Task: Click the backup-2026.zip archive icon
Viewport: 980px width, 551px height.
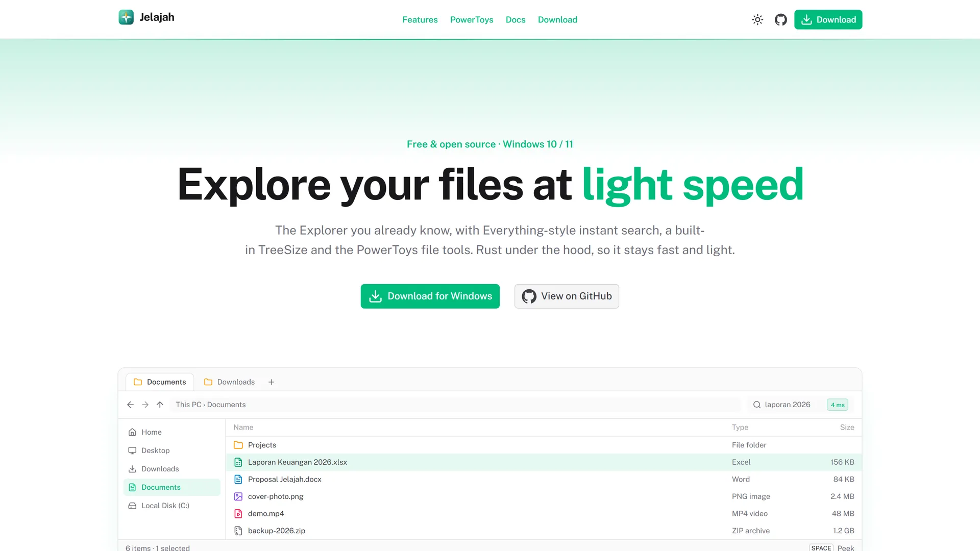Action: click(238, 531)
